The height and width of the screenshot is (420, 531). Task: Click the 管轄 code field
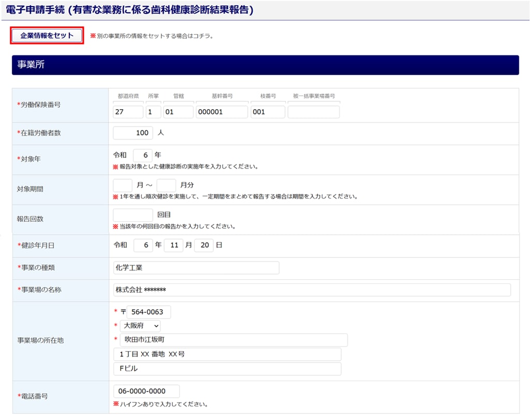tap(178, 112)
